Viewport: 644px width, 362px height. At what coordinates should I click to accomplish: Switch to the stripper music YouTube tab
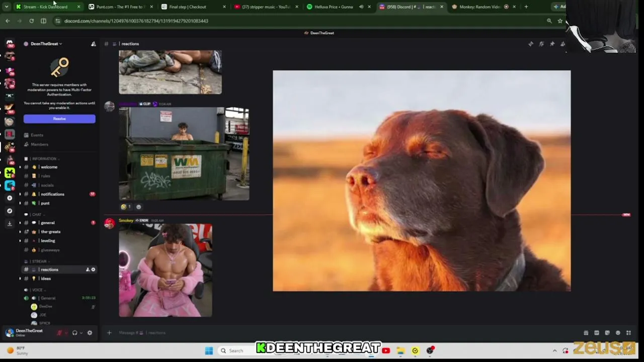click(x=266, y=7)
